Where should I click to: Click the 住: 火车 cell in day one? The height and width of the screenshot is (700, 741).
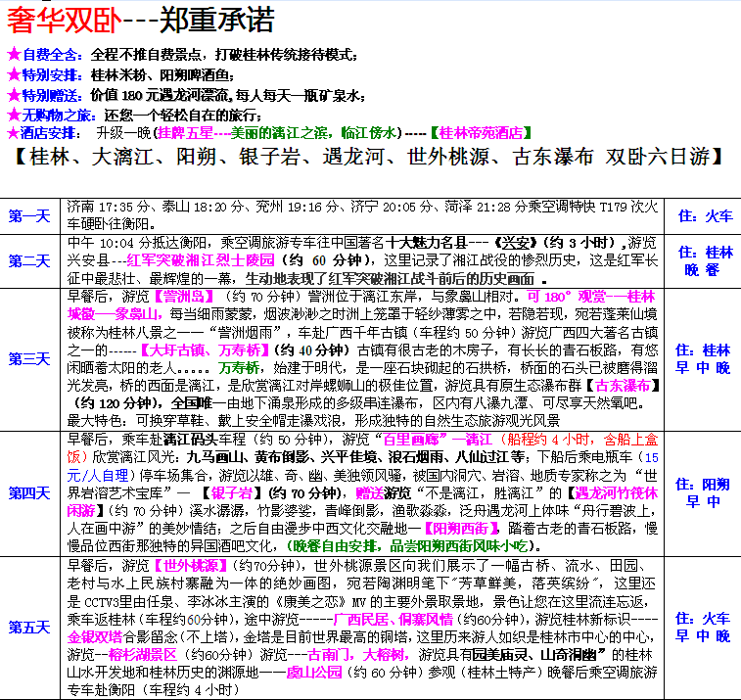pyautogui.click(x=705, y=216)
